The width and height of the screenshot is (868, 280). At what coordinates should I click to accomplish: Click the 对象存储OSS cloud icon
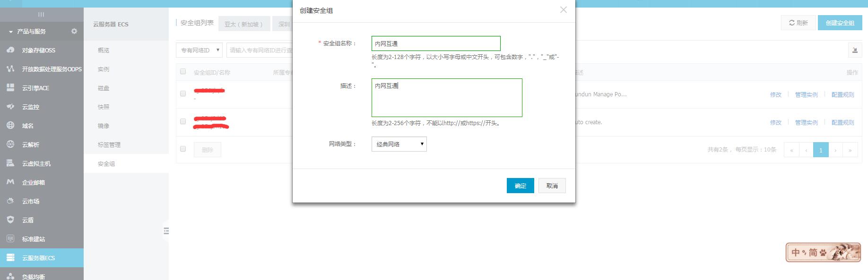(10, 50)
